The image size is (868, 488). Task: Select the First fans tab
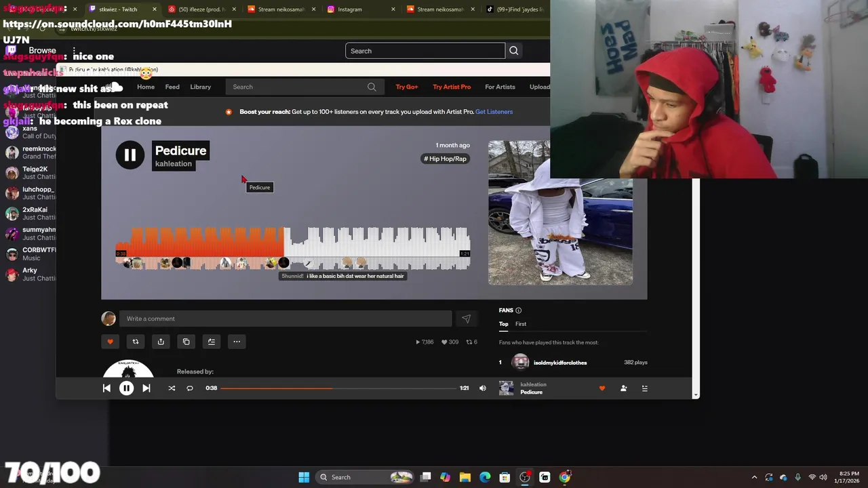(x=521, y=324)
